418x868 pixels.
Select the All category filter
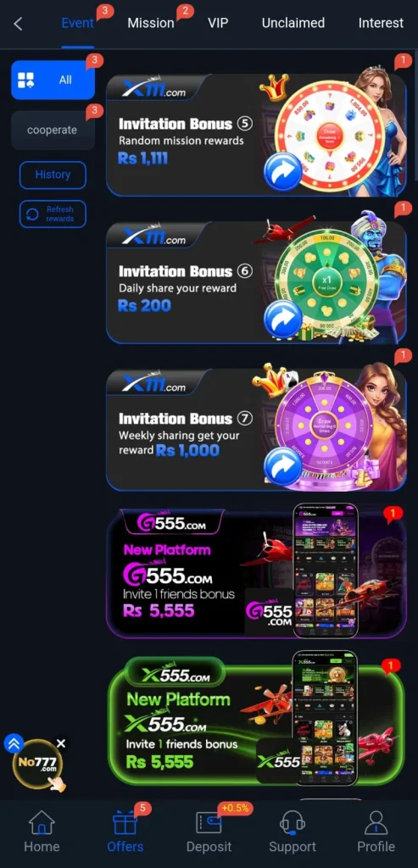[53, 80]
